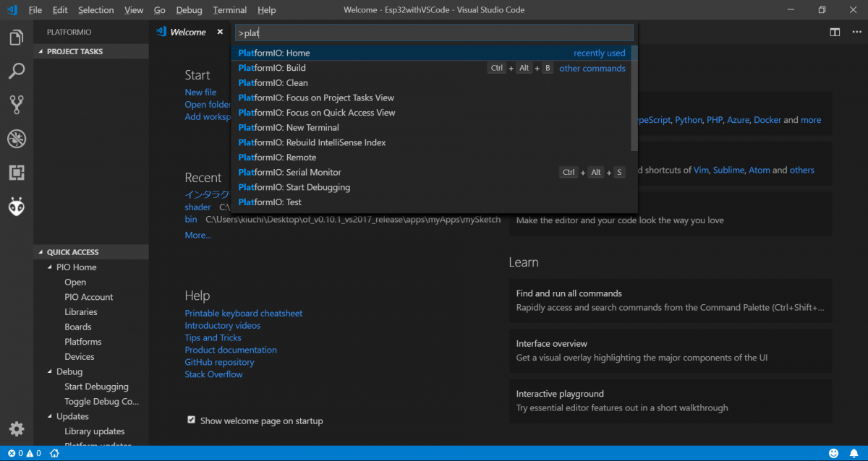Open the Tips and Tricks link
Screen dimensions: 868x461
[x=213, y=338]
